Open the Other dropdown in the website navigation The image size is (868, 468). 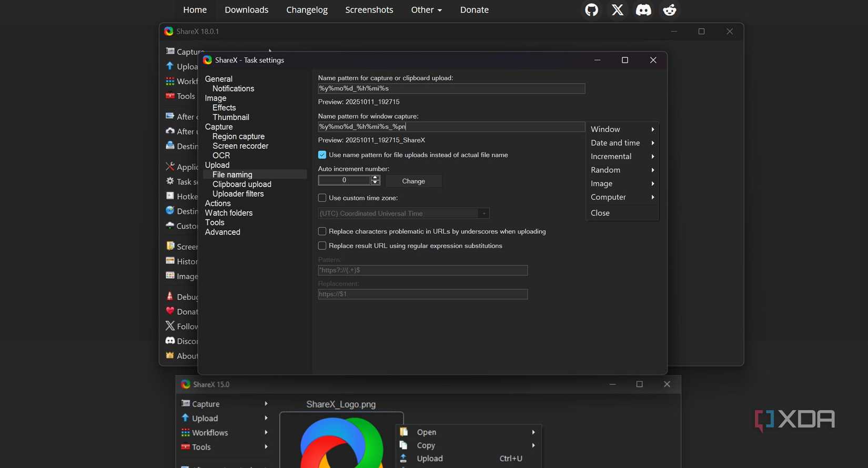click(426, 10)
